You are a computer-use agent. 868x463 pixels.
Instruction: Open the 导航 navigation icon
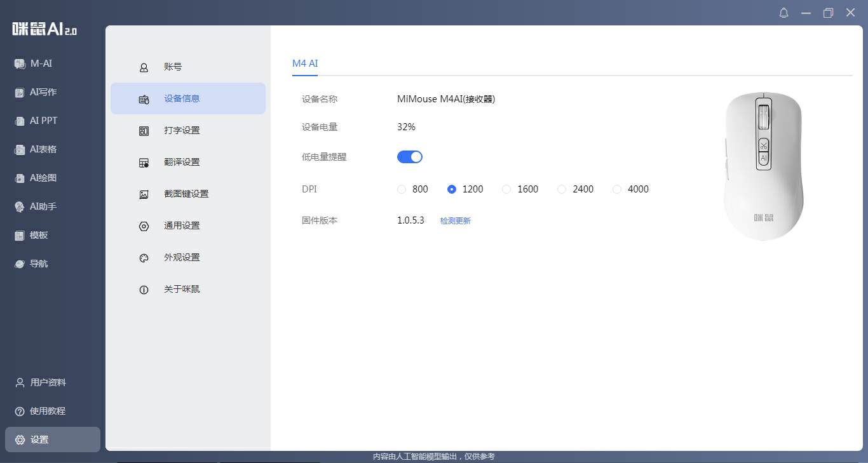pyautogui.click(x=20, y=264)
